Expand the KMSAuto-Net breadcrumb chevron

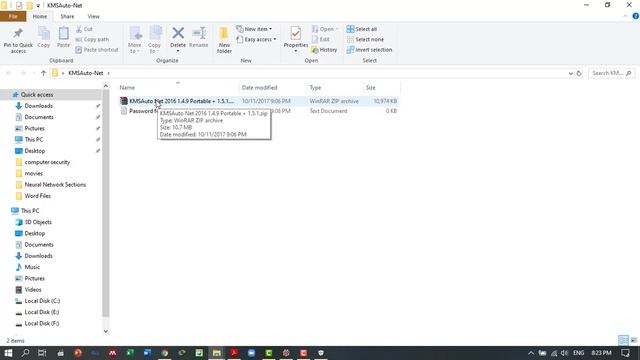pyautogui.click(x=109, y=73)
